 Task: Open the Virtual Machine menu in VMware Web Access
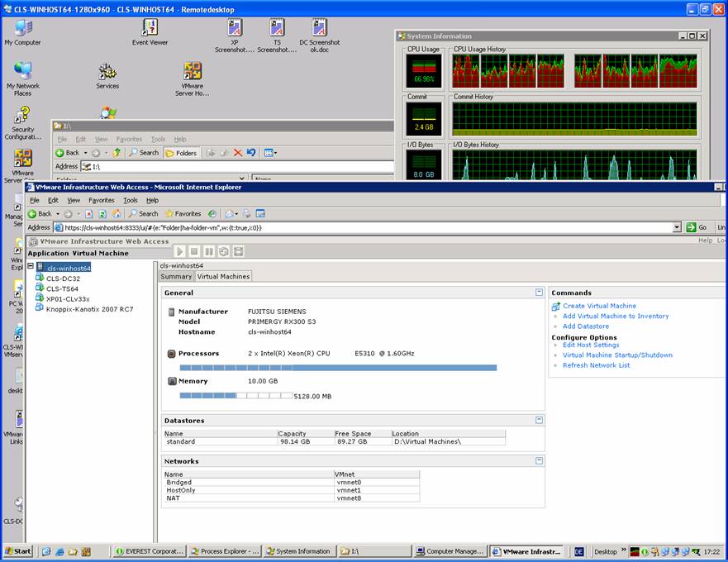tap(100, 253)
